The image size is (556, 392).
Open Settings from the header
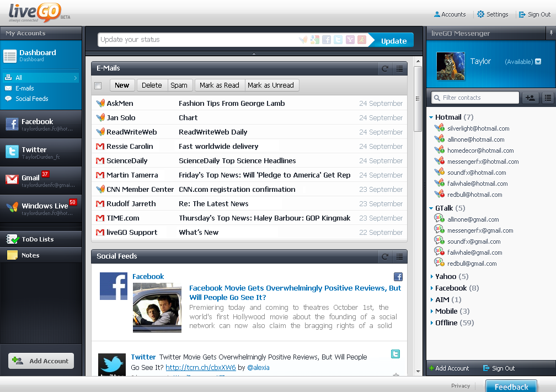click(493, 14)
